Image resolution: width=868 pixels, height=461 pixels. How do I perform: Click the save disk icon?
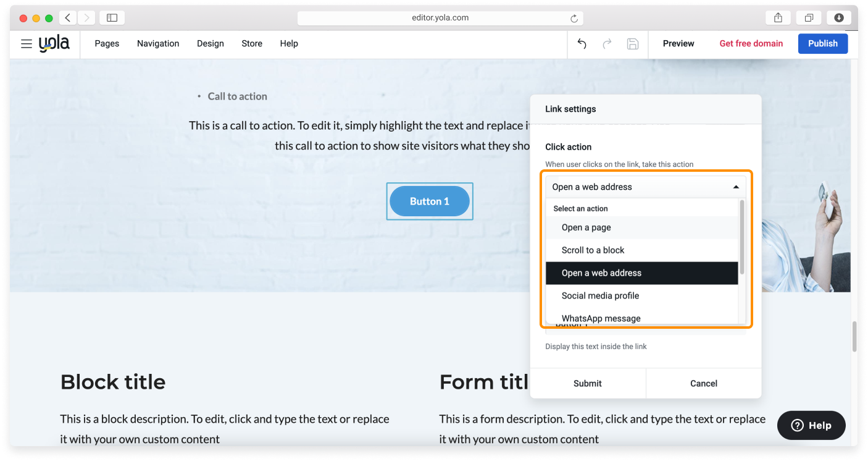pyautogui.click(x=632, y=44)
